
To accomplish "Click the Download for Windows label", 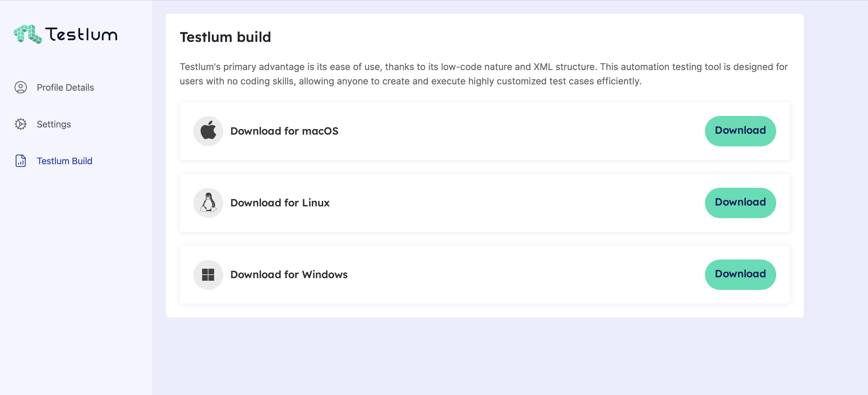I will pos(289,274).
